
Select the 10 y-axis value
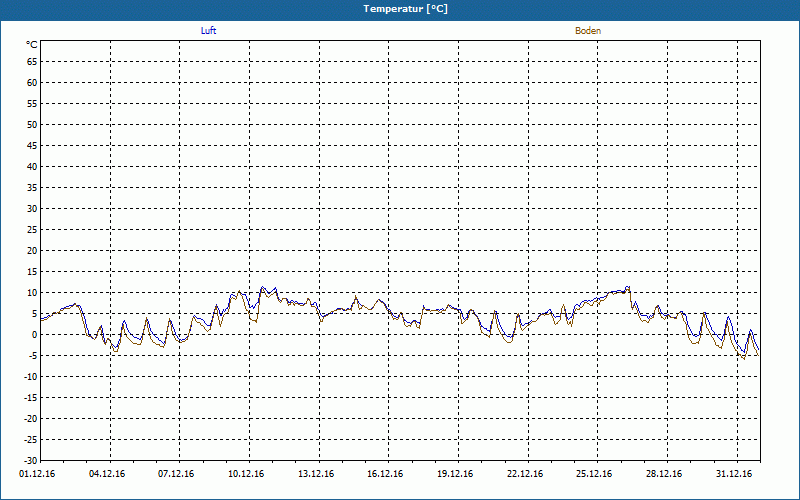point(32,293)
